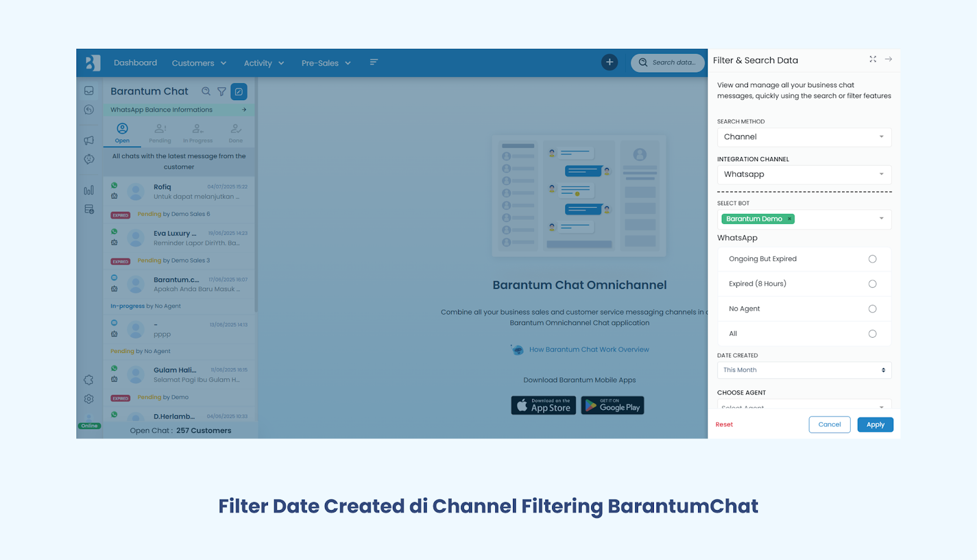Click the filter funnel icon in chat header
Image resolution: width=977 pixels, height=560 pixels.
(x=222, y=92)
